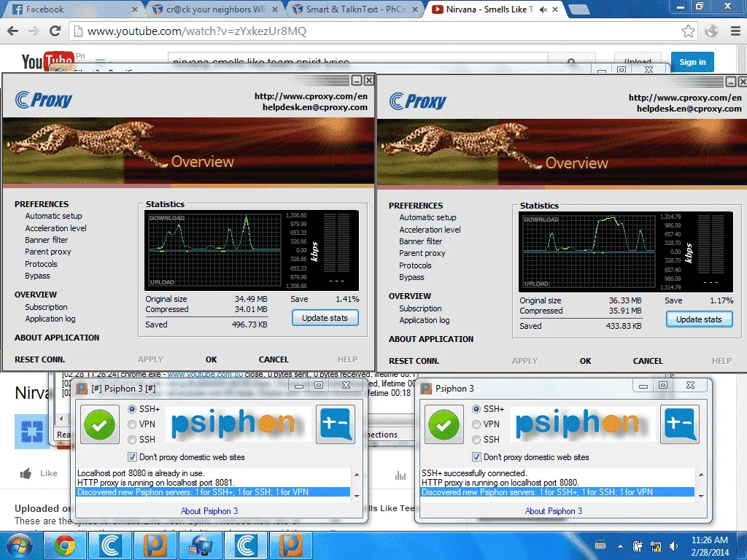Image resolution: width=747 pixels, height=560 pixels.
Task: Open the blue feedback icon in right Psiphon window
Action: [680, 424]
